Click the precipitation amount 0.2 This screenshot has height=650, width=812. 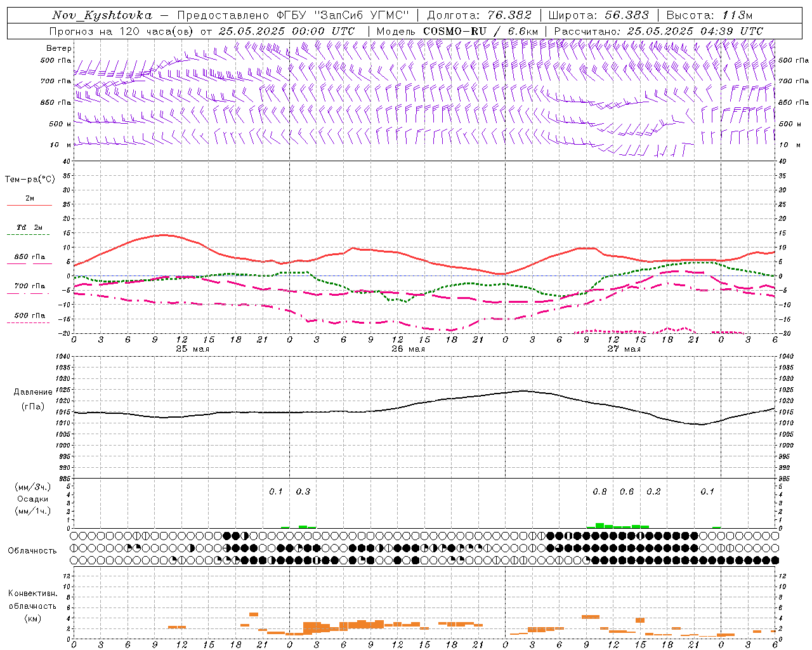pos(653,491)
